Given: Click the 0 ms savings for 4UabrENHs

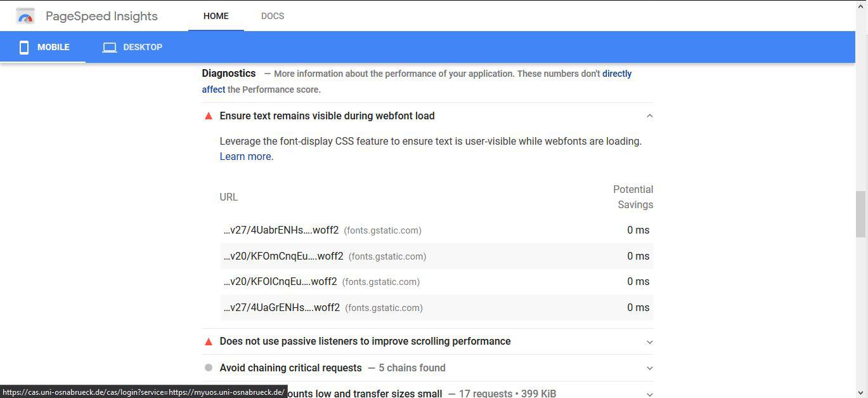Looking at the screenshot, I should pyautogui.click(x=638, y=230).
